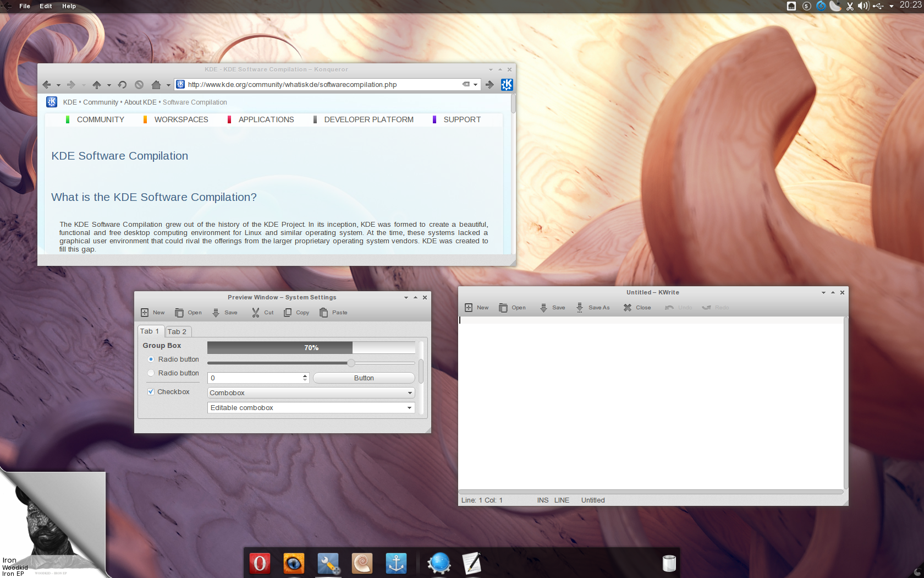Click Save in Preview Window toolbar
The image size is (924, 578).
[x=224, y=313]
